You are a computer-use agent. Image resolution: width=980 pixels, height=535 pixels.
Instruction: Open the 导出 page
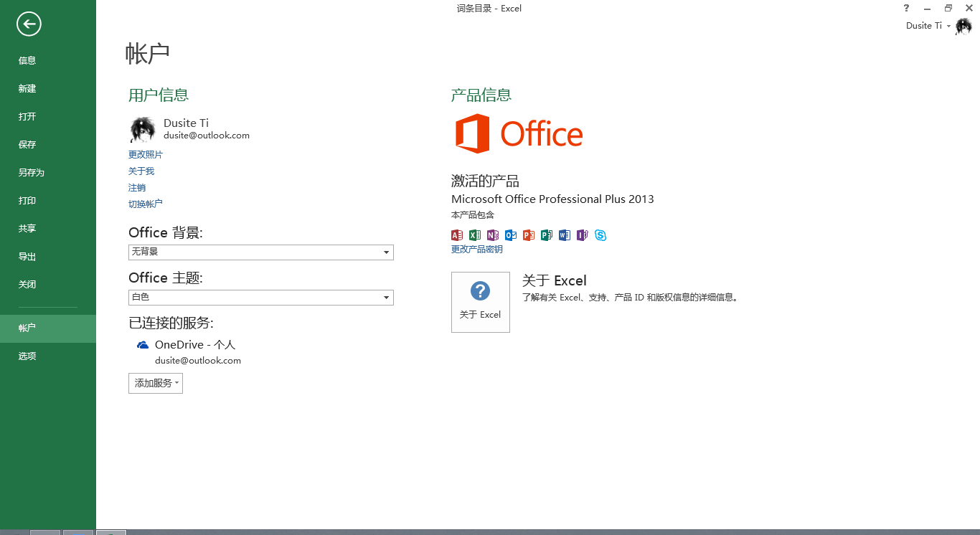click(48, 256)
